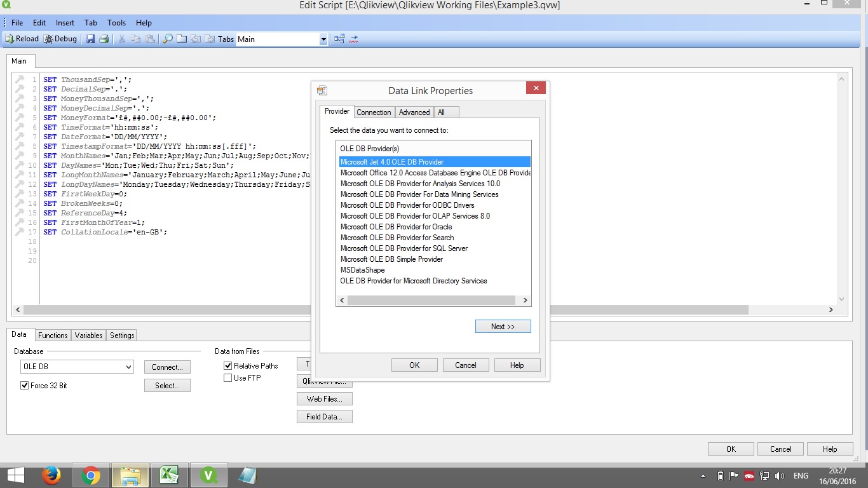Click the Cut scissors icon in toolbar
This screenshot has height=488, width=868.
click(122, 39)
